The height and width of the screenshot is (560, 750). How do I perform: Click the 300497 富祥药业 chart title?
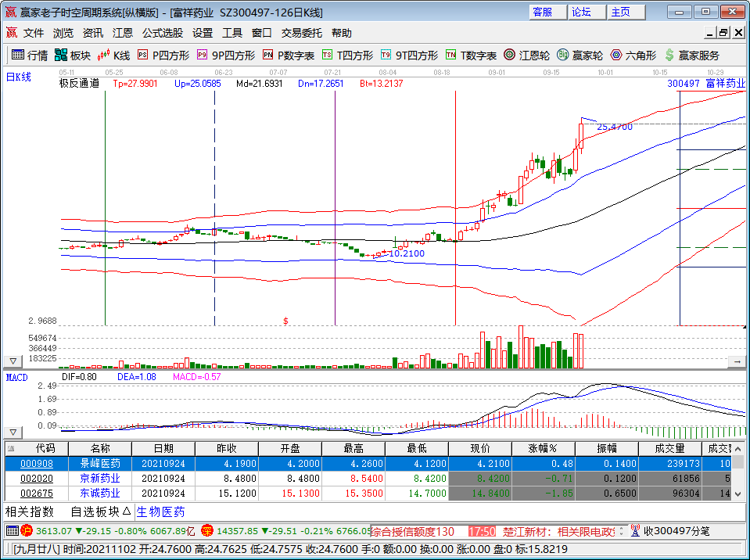(706, 83)
